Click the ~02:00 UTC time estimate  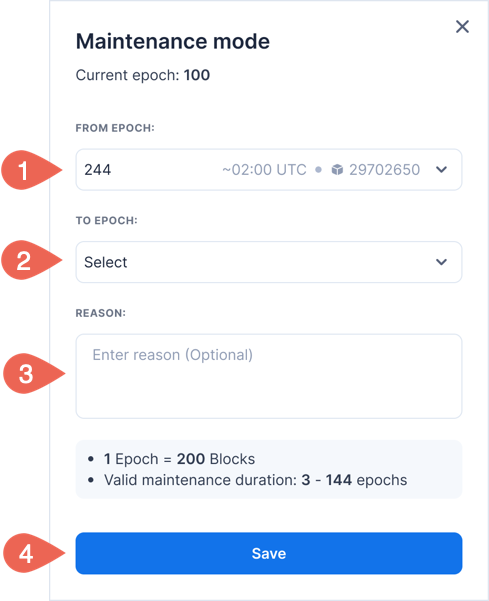pyautogui.click(x=264, y=170)
